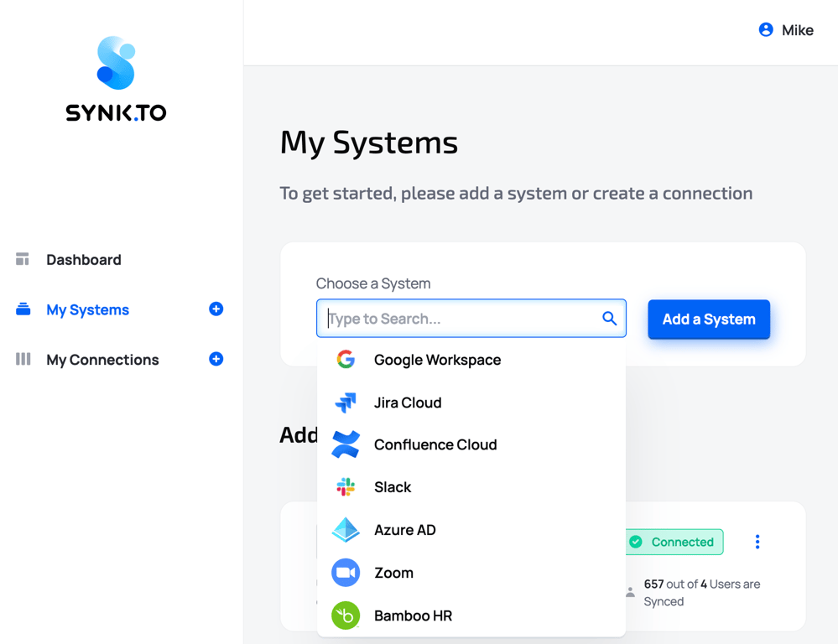Choose Slack from system list
The height and width of the screenshot is (644, 838).
click(471, 487)
